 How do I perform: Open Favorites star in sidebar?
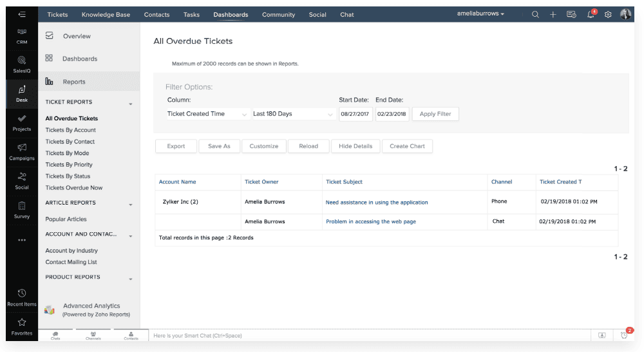(x=22, y=327)
